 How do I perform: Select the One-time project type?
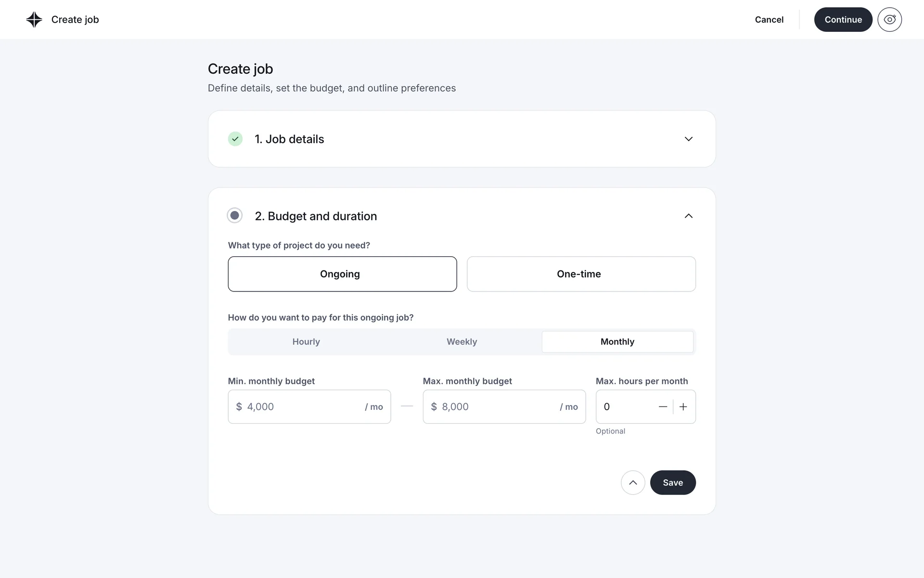point(581,274)
